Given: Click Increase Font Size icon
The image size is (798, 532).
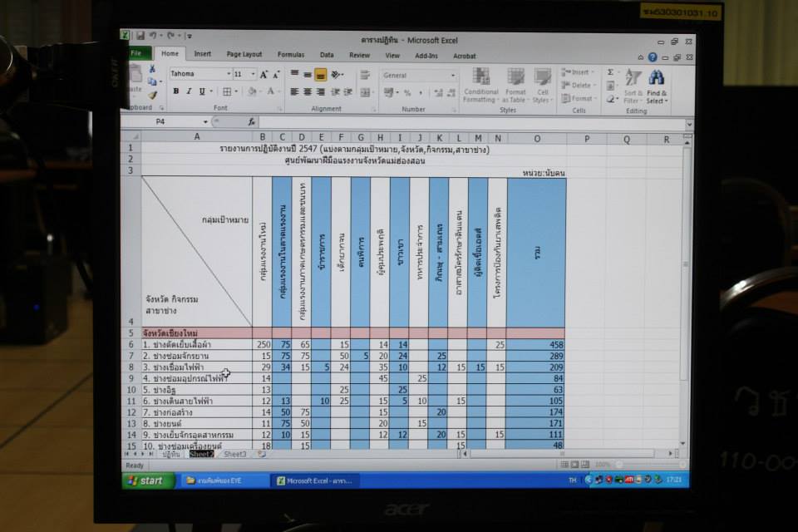Looking at the screenshot, I should (x=264, y=74).
